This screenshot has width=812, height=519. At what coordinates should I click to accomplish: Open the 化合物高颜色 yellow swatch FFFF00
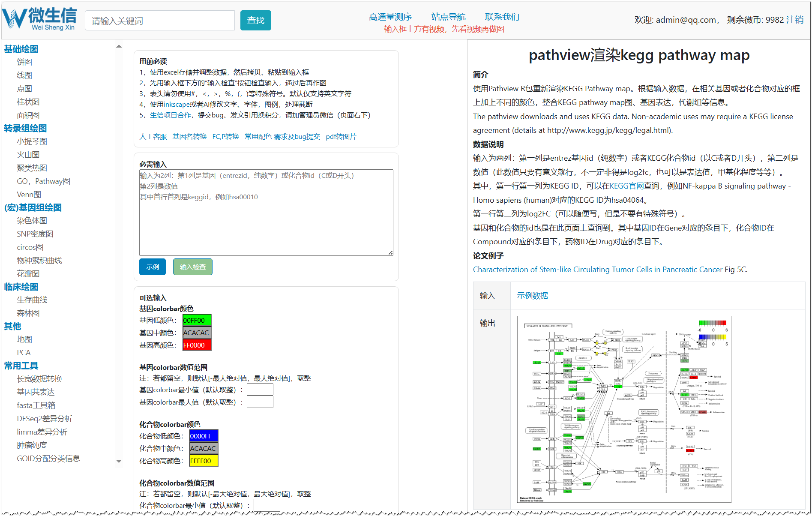(x=204, y=461)
